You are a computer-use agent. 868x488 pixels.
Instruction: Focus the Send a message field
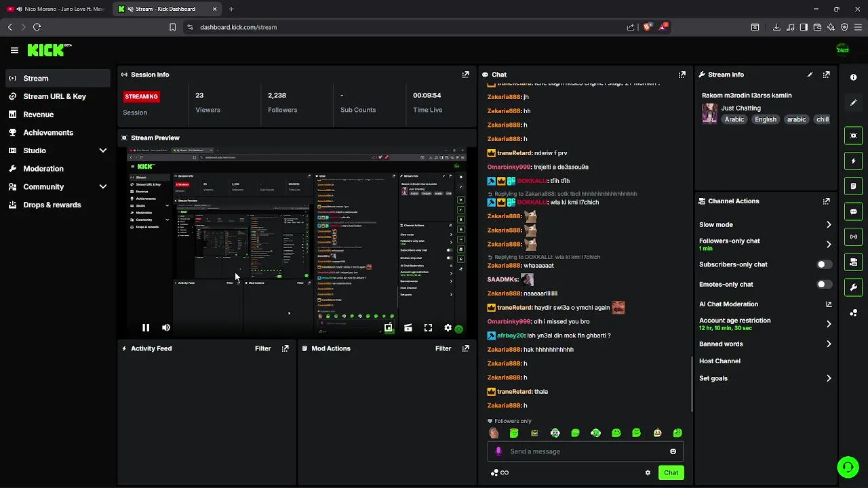(x=585, y=451)
